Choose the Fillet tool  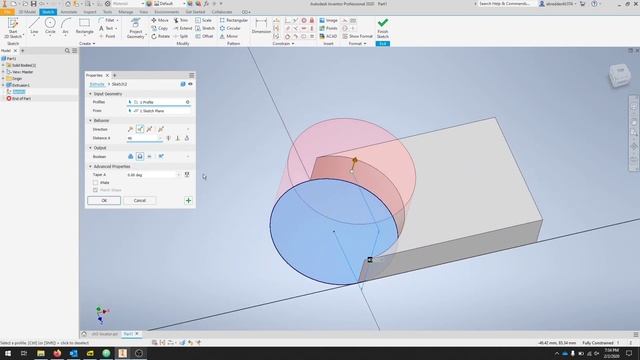click(108, 20)
